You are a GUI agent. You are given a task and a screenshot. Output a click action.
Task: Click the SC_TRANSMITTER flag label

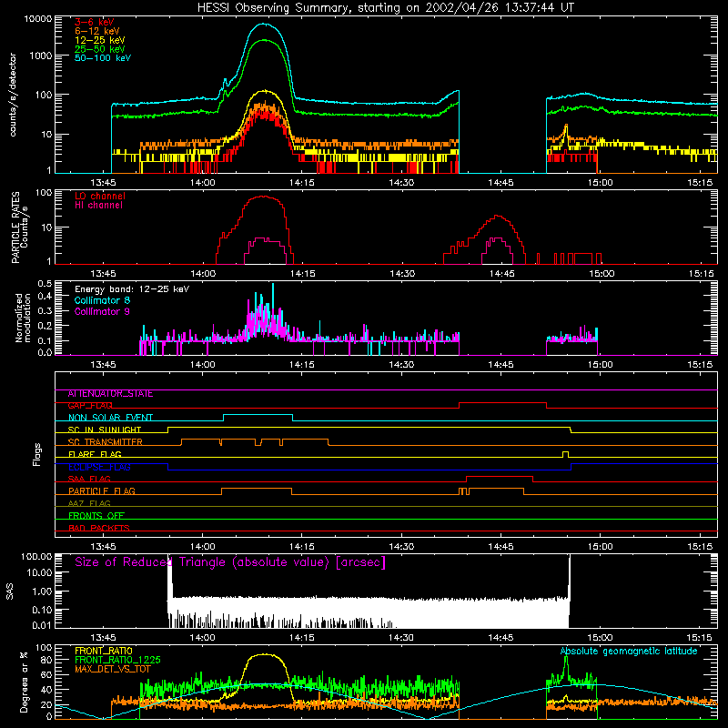pyautogui.click(x=106, y=442)
